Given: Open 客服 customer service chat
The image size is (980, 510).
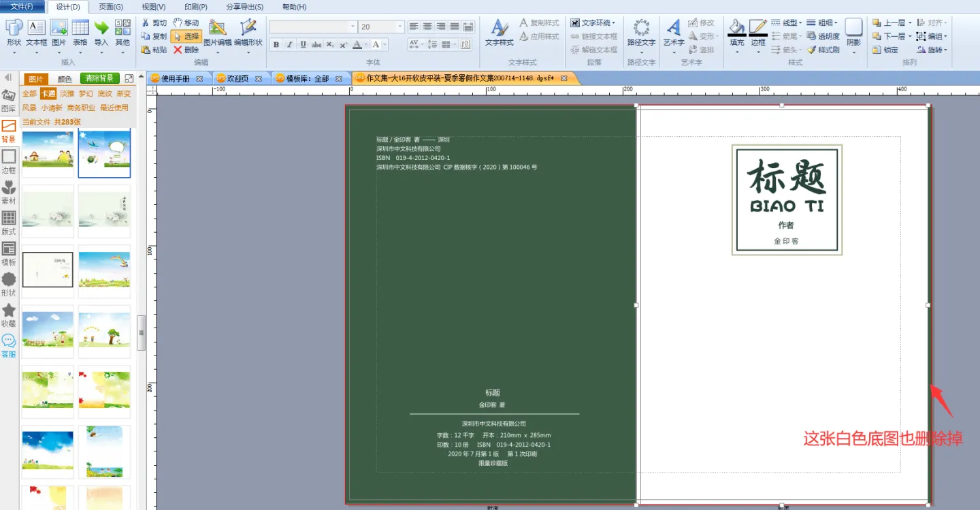Looking at the screenshot, I should click(9, 346).
